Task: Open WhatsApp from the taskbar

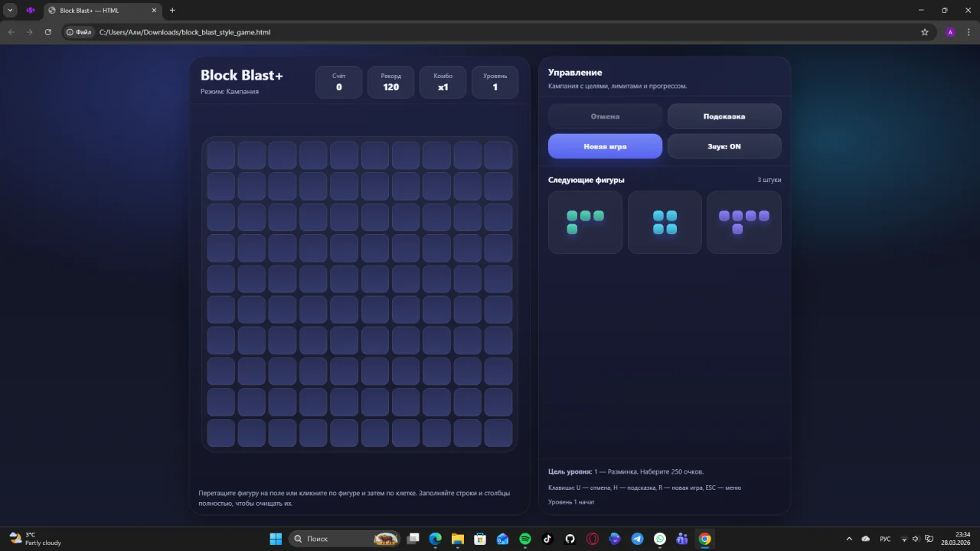Action: (x=660, y=539)
